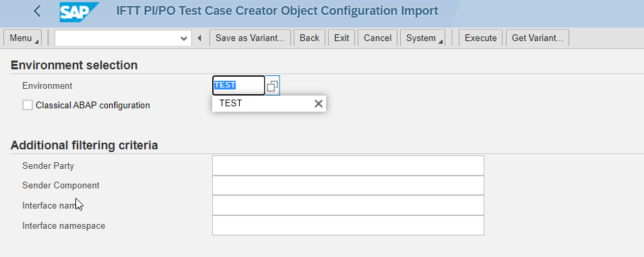
Task: Click the back arrow chevron in header
Action: (37, 11)
